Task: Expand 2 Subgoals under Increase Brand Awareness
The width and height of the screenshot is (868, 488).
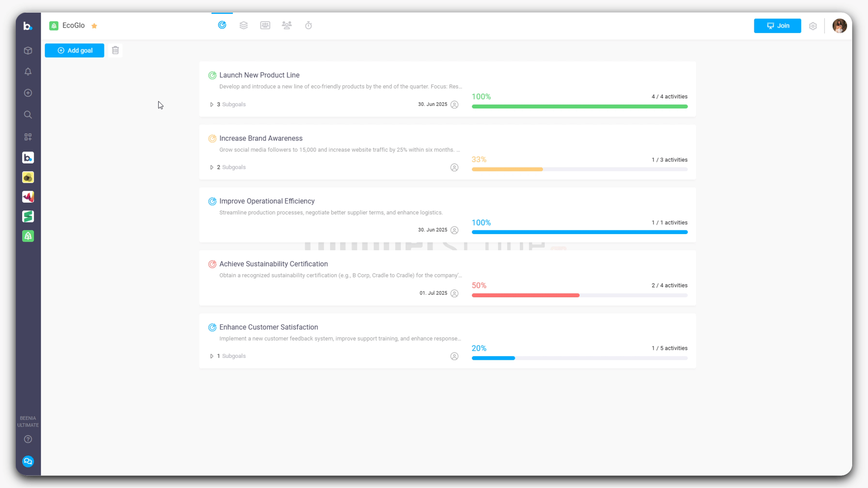Action: pyautogui.click(x=212, y=167)
